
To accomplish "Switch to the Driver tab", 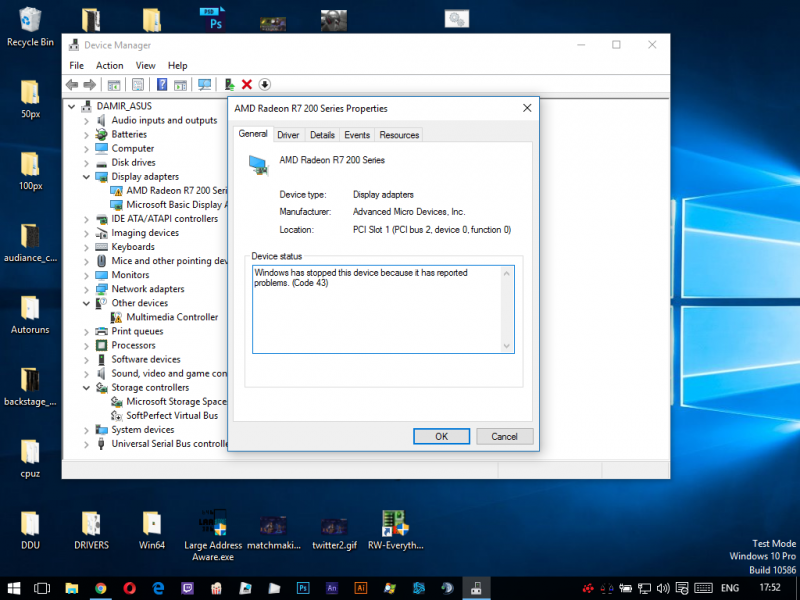I will coord(288,135).
